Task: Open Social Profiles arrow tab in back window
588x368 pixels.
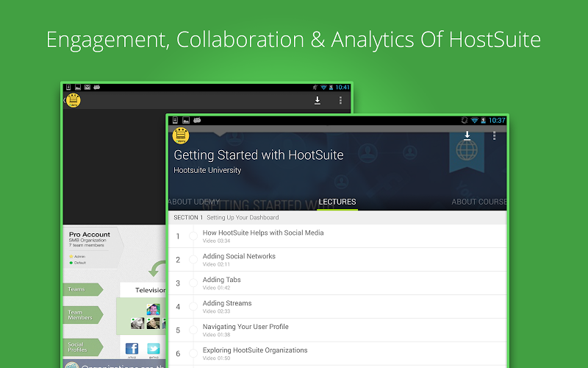Action: pos(82,347)
